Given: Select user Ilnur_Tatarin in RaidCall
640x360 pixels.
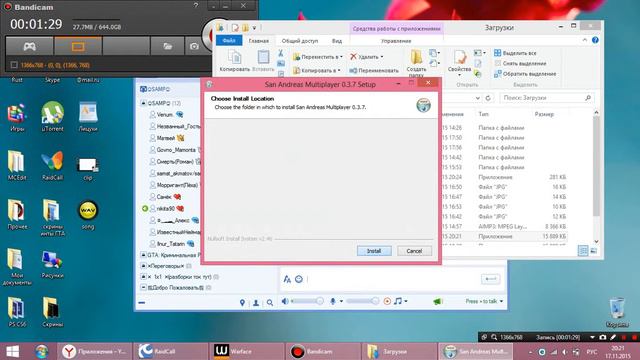Looking at the screenshot, I should coord(171,244).
